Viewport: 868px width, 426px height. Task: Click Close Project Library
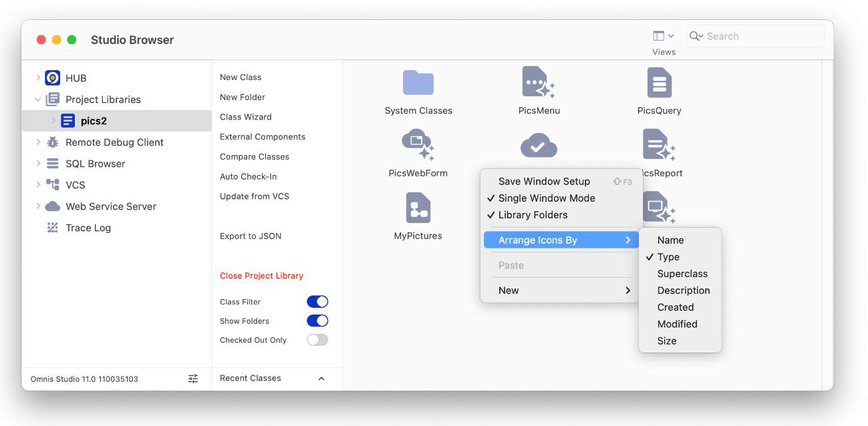[x=261, y=276]
